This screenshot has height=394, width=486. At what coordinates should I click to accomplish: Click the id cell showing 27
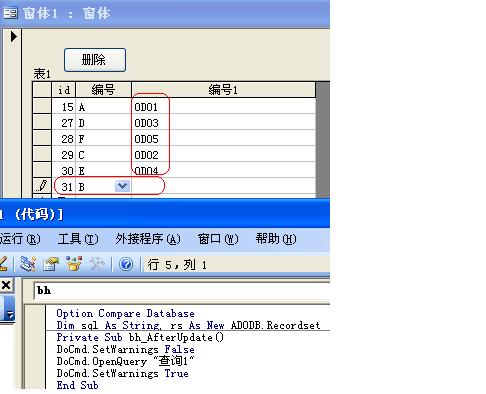tap(64, 123)
